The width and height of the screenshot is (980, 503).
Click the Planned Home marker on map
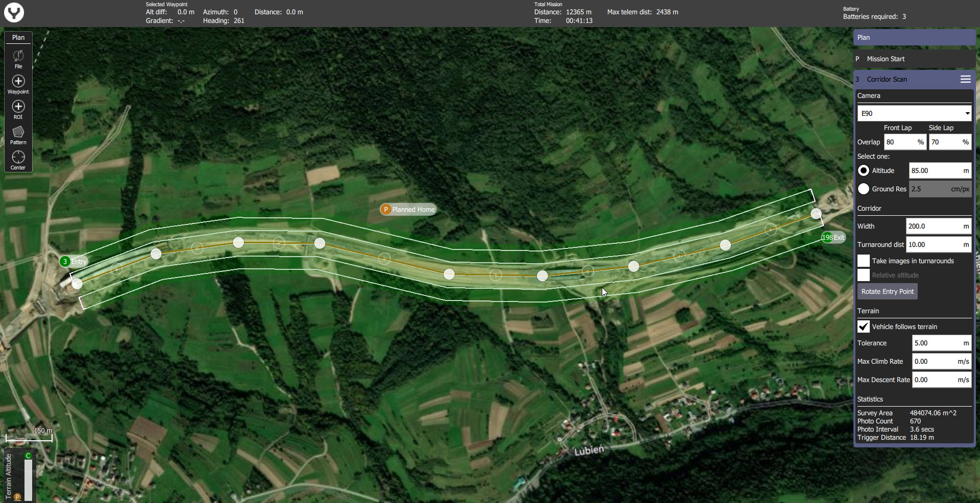pos(408,209)
